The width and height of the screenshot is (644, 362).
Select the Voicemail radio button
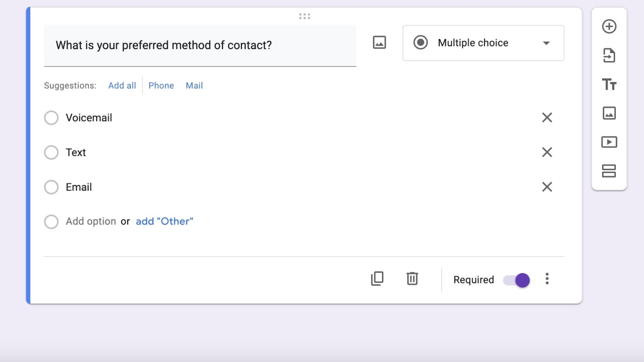pyautogui.click(x=51, y=118)
